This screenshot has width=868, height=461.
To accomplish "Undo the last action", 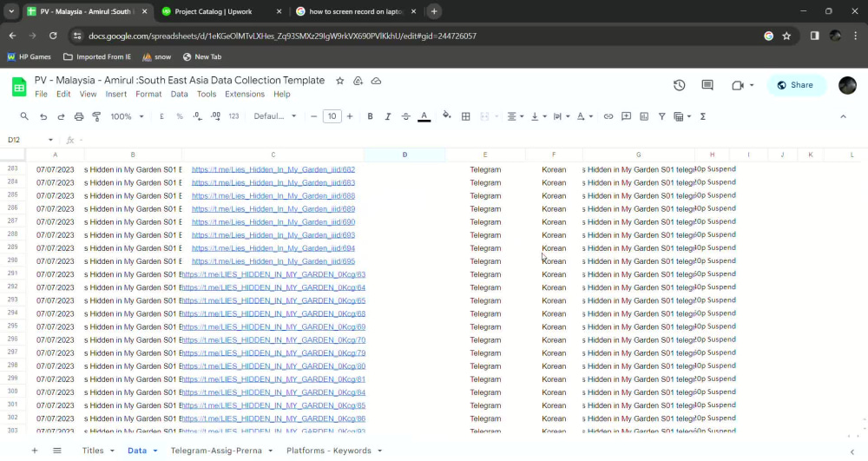I will point(43,116).
